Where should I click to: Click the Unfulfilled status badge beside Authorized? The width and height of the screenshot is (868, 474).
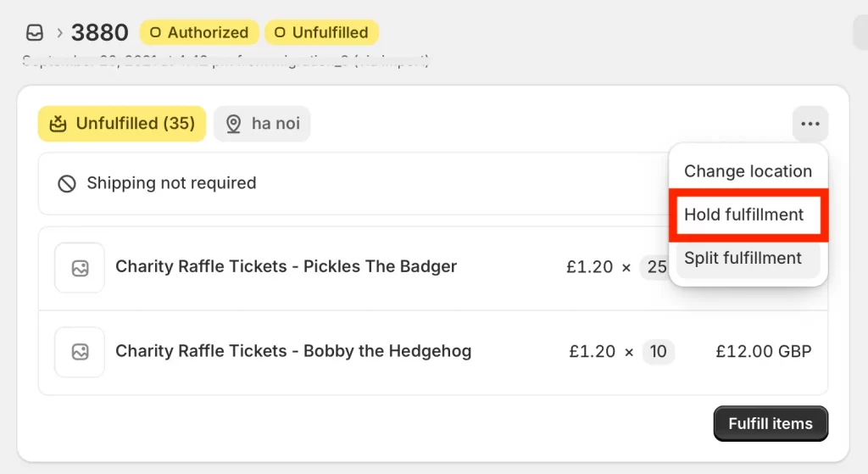click(x=321, y=33)
